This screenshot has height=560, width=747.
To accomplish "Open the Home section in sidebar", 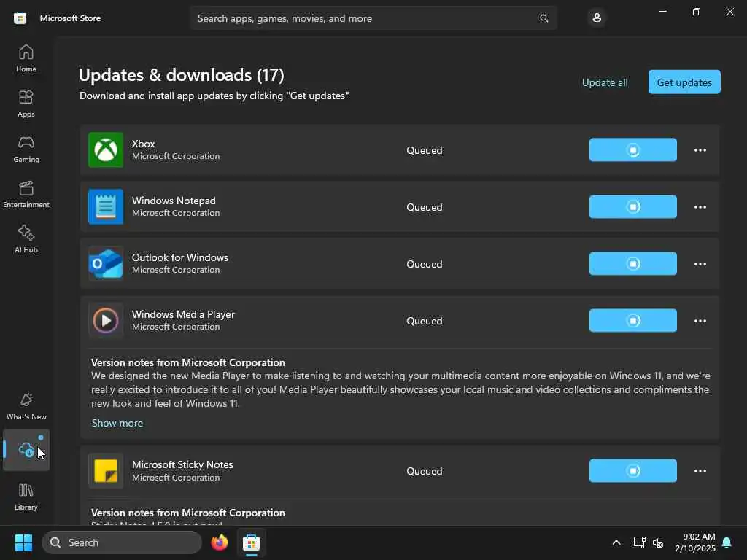I will point(26,58).
